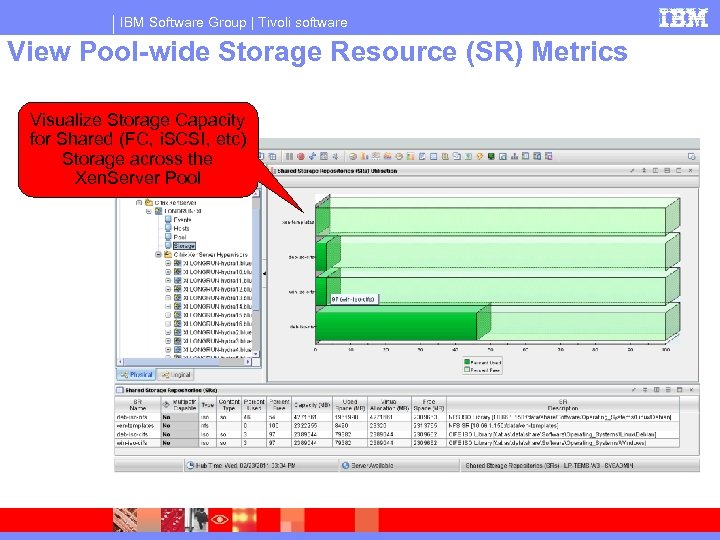This screenshot has width=720, height=540.
Task: Click the pause icon in the toolbar
Action: pyautogui.click(x=289, y=157)
